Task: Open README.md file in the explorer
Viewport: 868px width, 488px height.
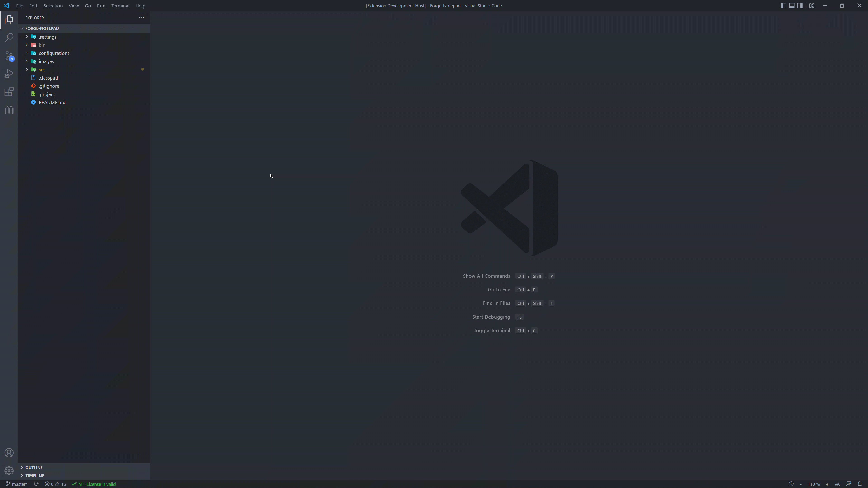Action: coord(52,102)
